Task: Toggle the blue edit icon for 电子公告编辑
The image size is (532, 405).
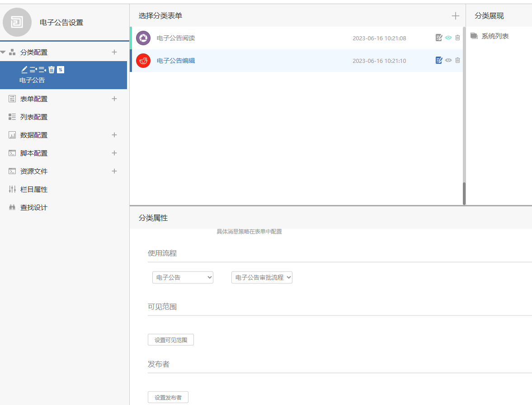Action: (438, 61)
